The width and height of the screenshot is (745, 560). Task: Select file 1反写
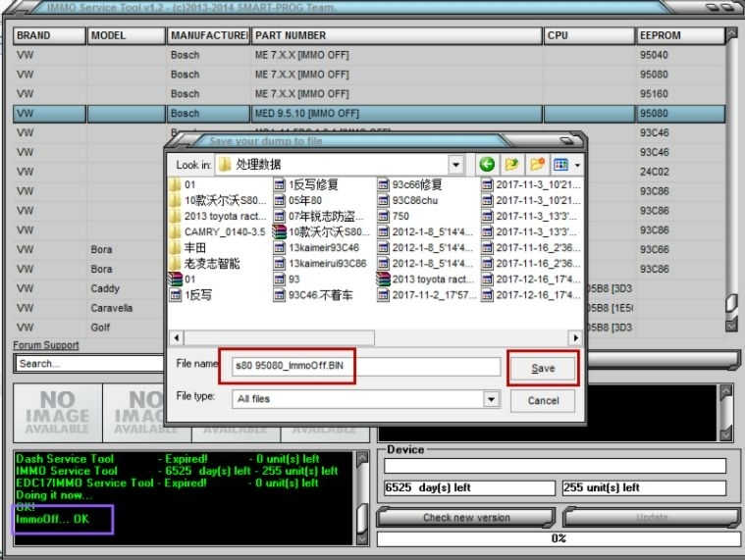(x=191, y=295)
